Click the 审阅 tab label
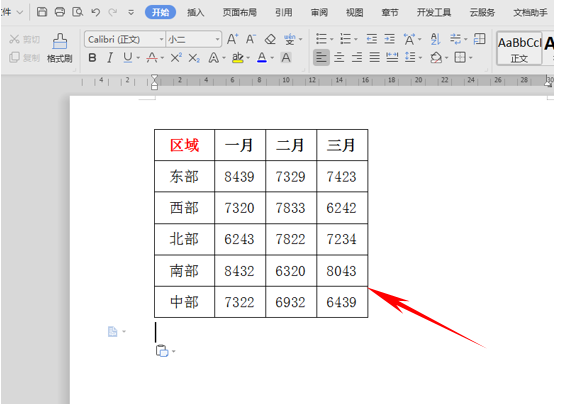The height and width of the screenshot is (404, 561). 319,13
